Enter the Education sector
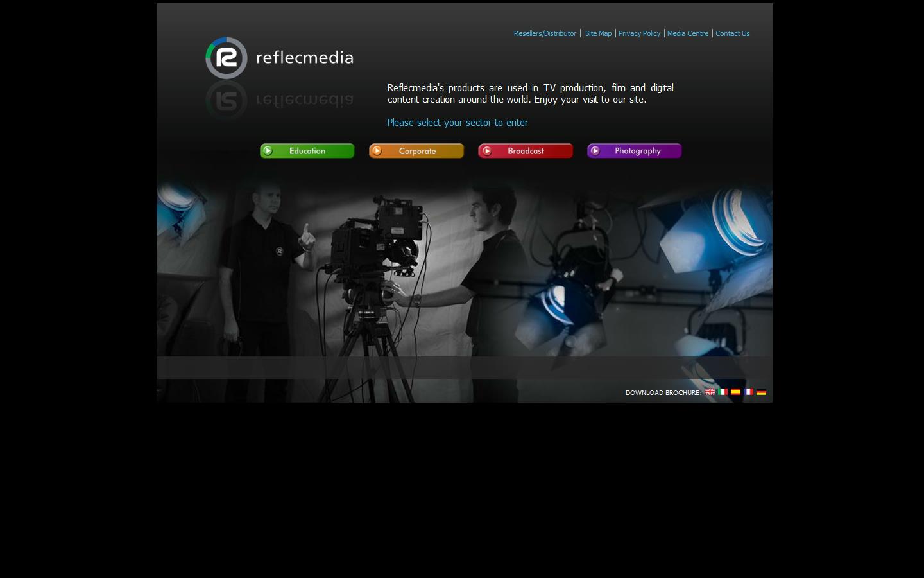This screenshot has width=924, height=578. tap(307, 150)
